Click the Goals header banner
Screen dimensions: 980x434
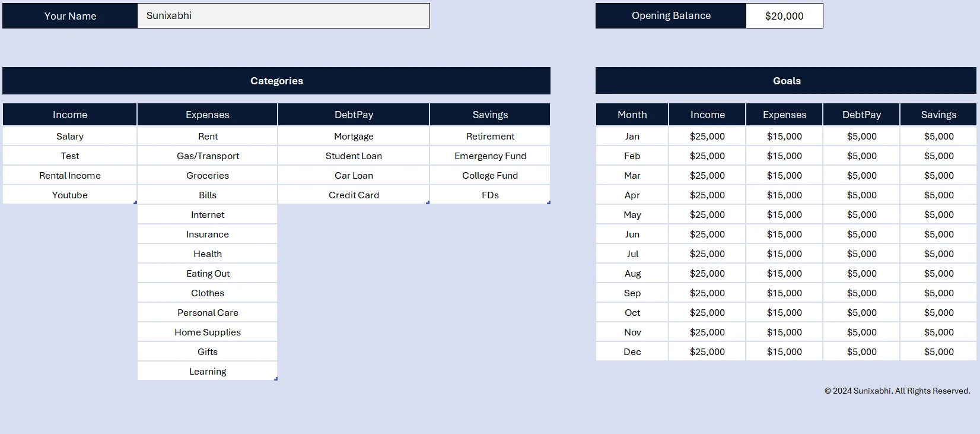tap(785, 81)
